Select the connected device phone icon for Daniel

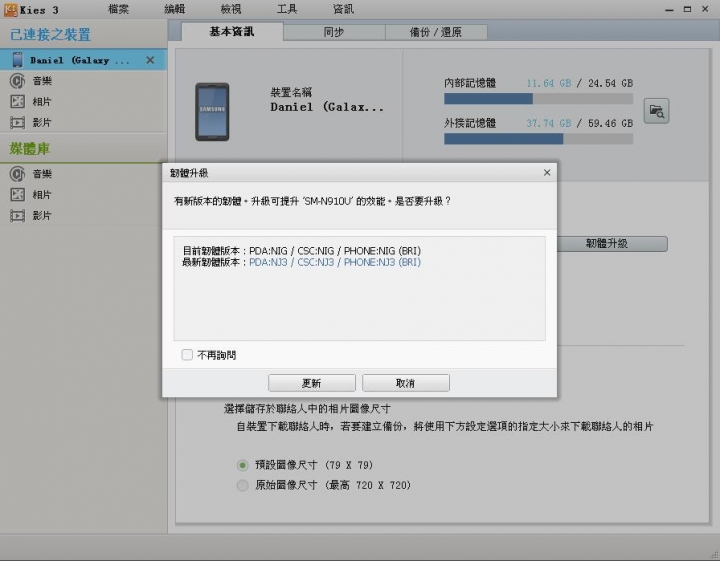[x=17, y=60]
